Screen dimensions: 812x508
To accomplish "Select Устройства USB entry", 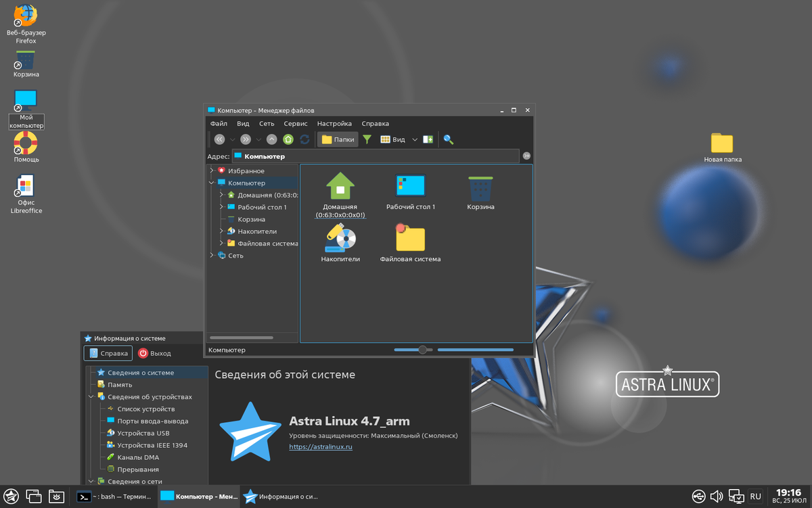I will (x=143, y=434).
